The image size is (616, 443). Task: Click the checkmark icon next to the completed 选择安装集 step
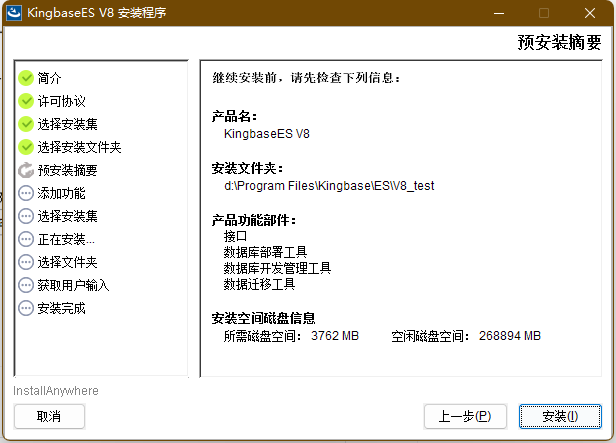[26, 124]
